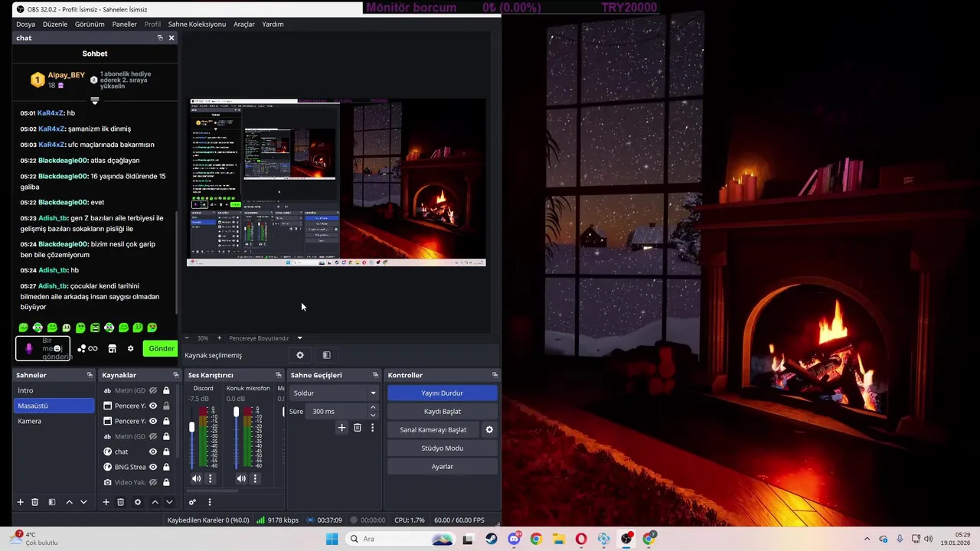Open the Araçlar menu
The height and width of the screenshot is (551, 980).
[244, 24]
